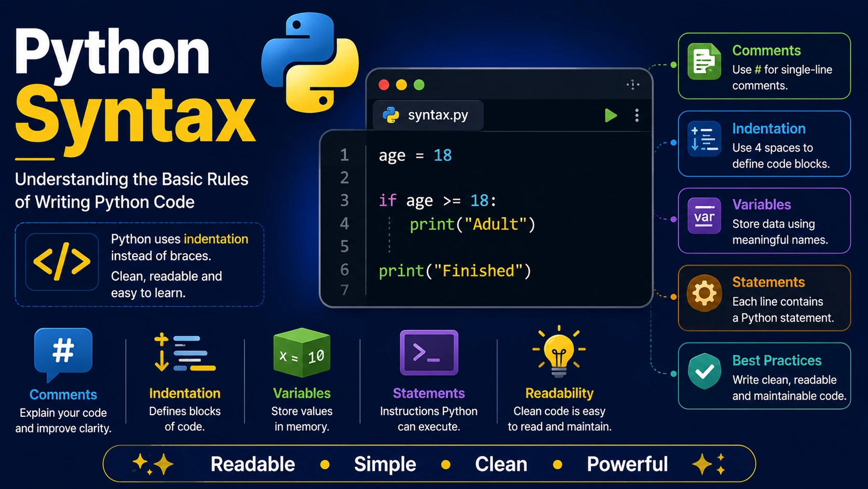The height and width of the screenshot is (489, 868).
Task: Click line number 7 in gutter
Action: coord(344,290)
